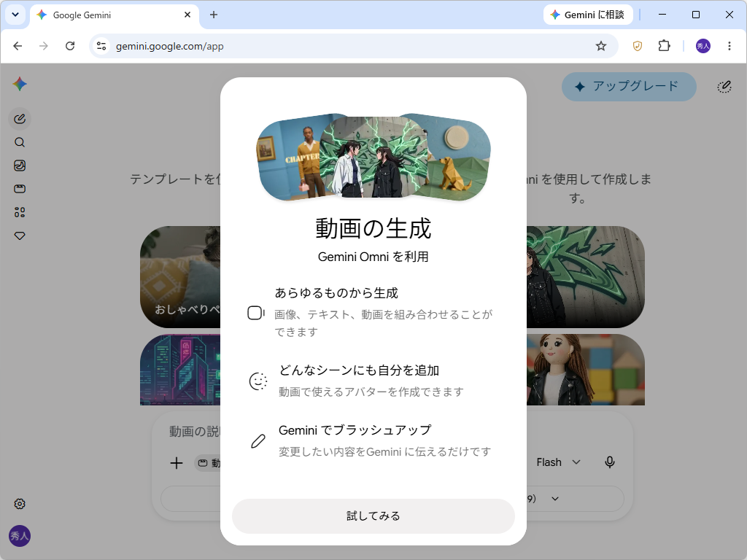Click the pencil edit icon in dialog
Image resolution: width=747 pixels, height=560 pixels.
point(258,441)
